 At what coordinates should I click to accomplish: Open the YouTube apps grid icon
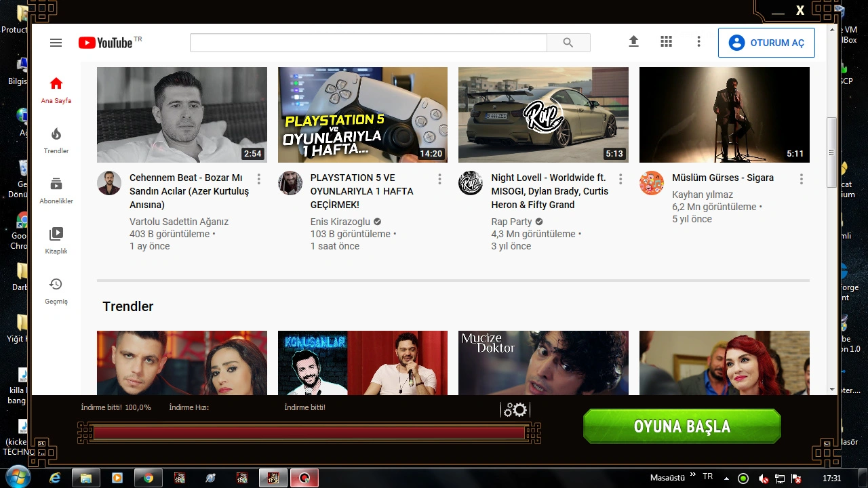coord(666,41)
